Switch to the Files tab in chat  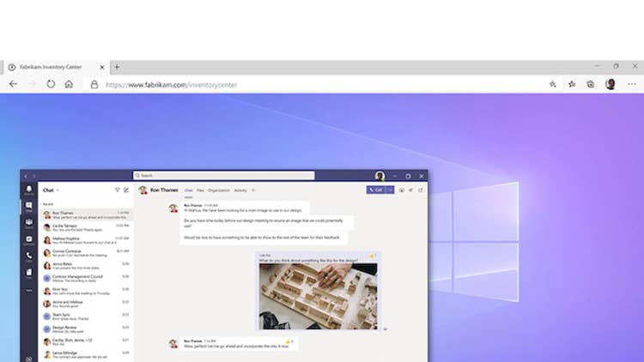pos(200,190)
